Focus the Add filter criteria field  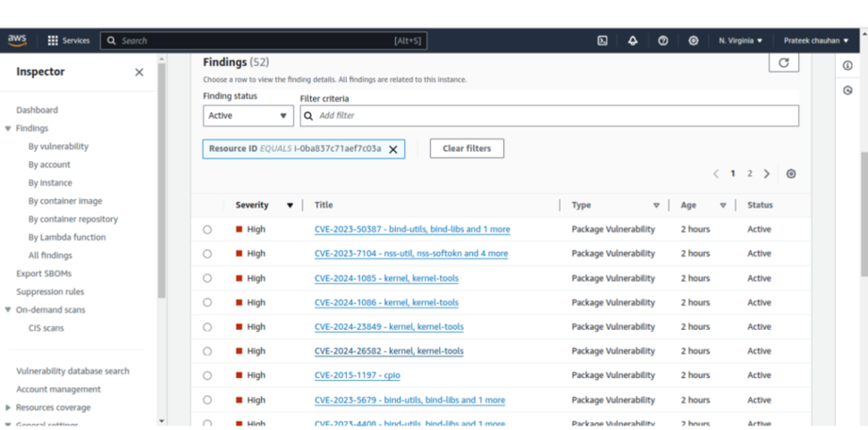[x=549, y=116]
